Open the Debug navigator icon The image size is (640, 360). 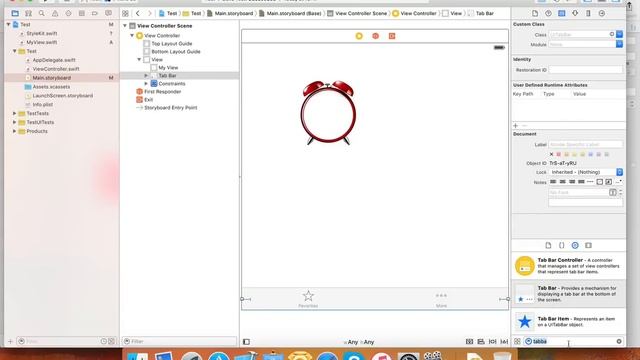tap(82, 13)
